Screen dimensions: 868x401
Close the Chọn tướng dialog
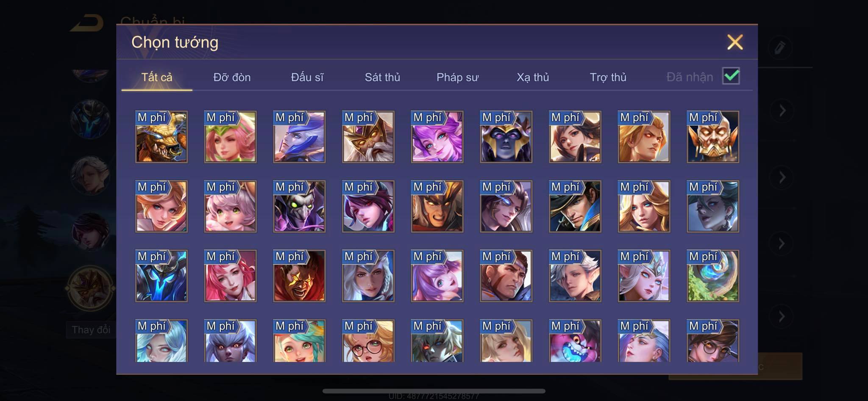coord(735,42)
